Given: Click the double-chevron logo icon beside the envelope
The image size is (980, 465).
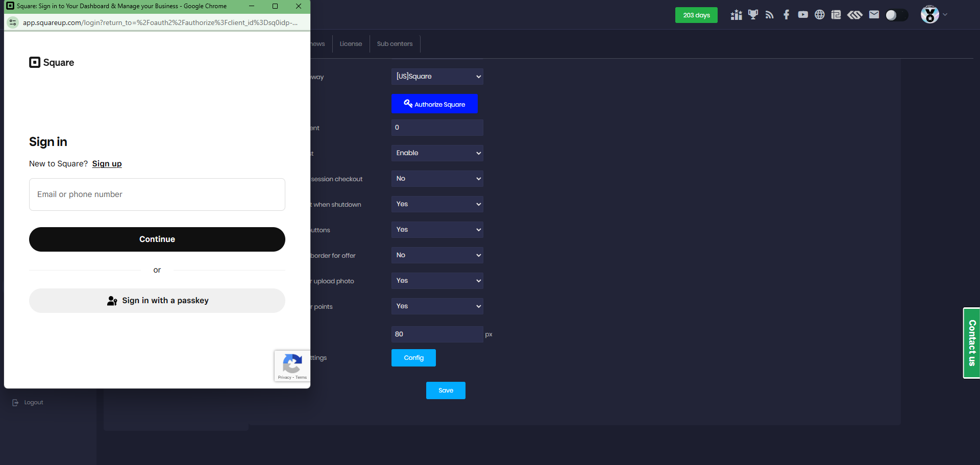Looking at the screenshot, I should 855,15.
